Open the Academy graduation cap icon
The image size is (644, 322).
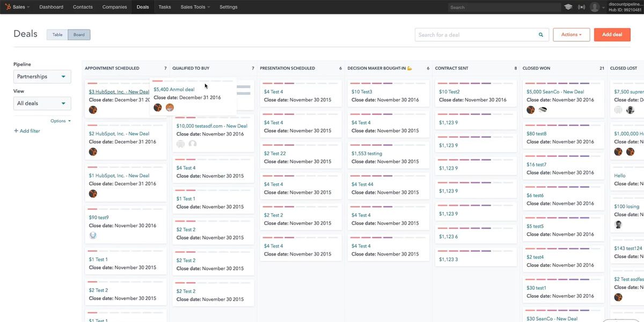click(x=568, y=7)
